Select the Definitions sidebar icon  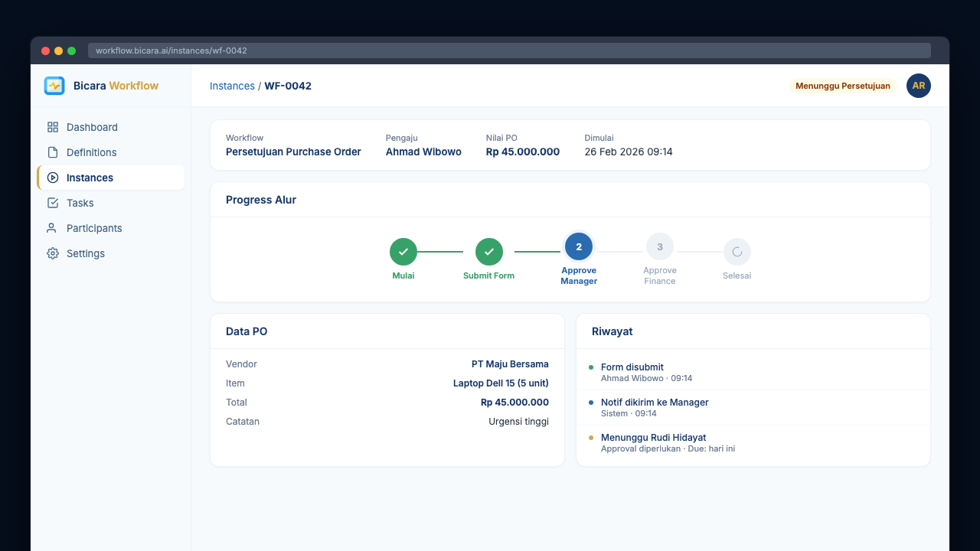click(x=52, y=152)
